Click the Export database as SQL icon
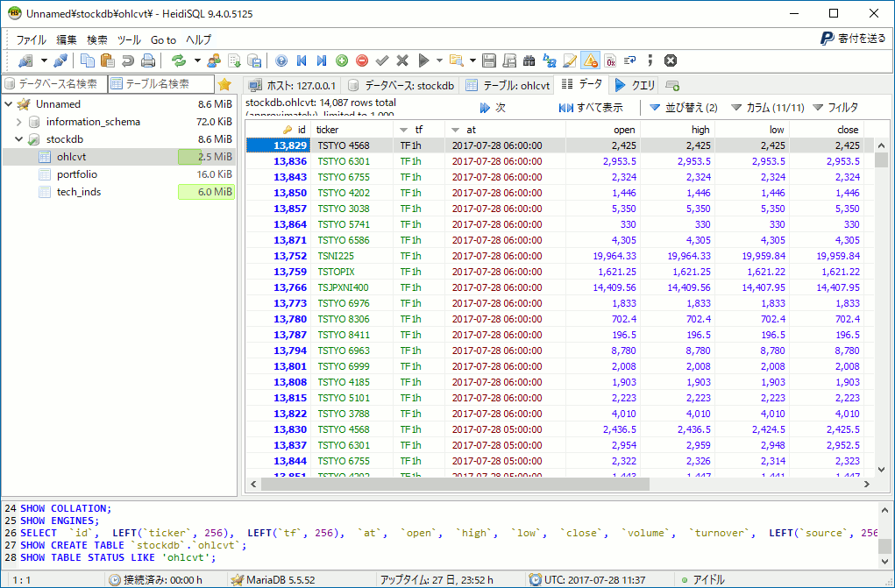Image resolution: width=895 pixels, height=588 pixels. [x=254, y=60]
